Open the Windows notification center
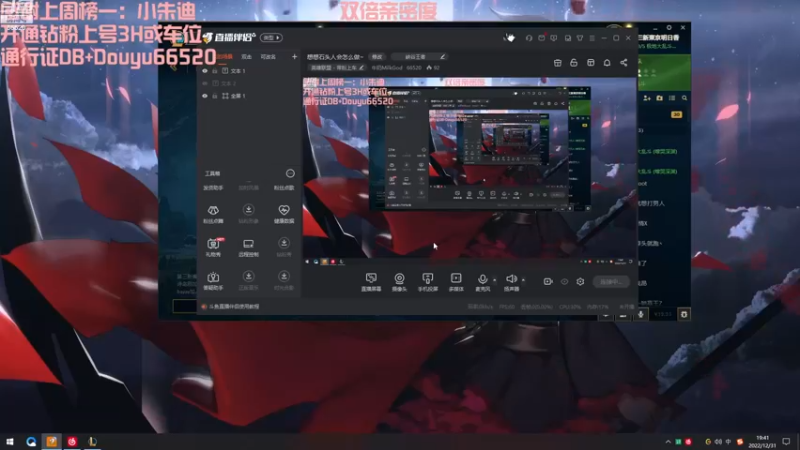 click(786, 442)
